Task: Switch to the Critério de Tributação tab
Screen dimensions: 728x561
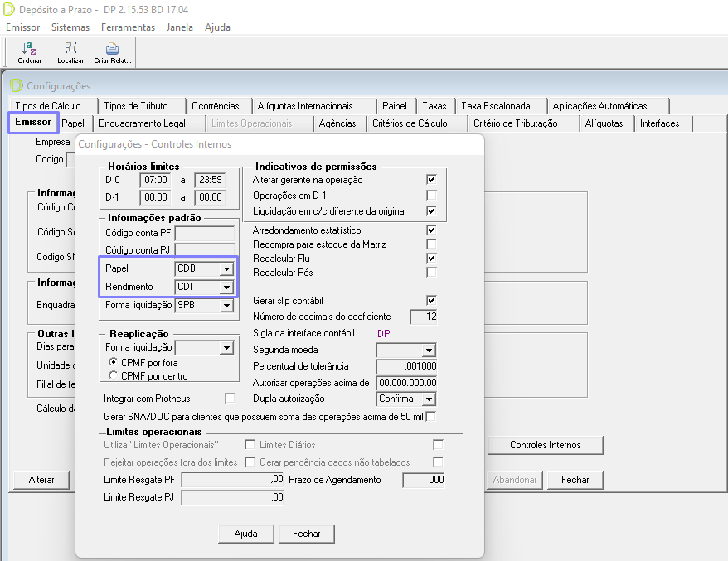Action: 515,123
